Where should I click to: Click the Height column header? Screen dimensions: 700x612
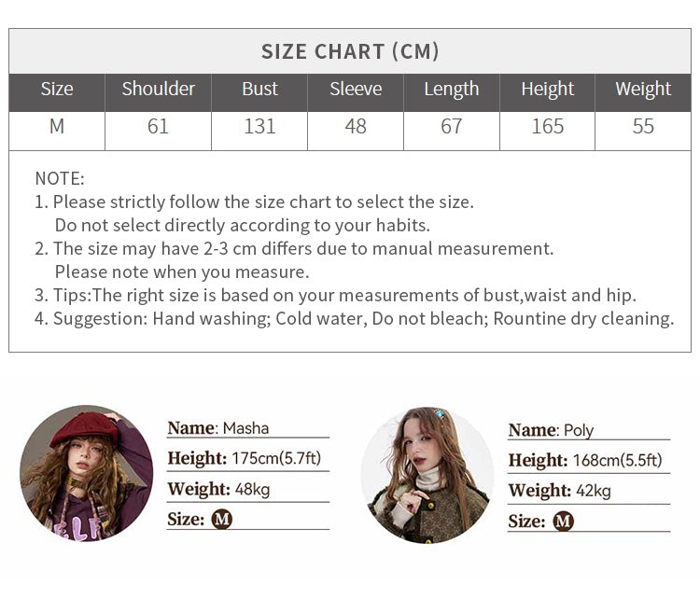[547, 89]
